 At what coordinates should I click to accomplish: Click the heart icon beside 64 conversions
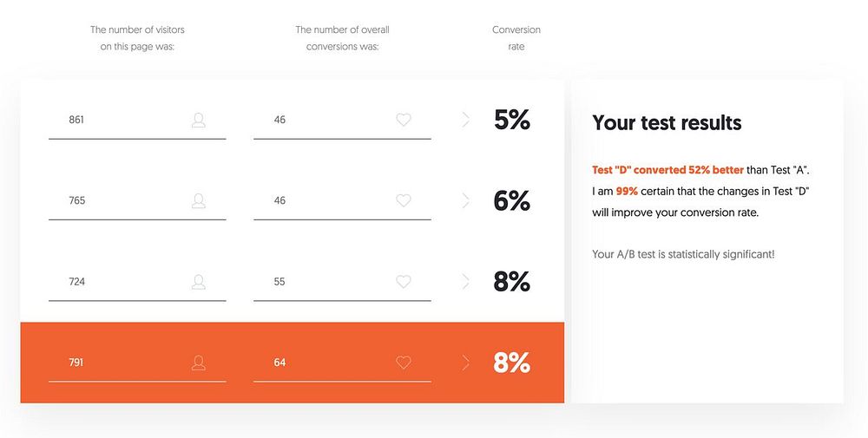coord(404,363)
